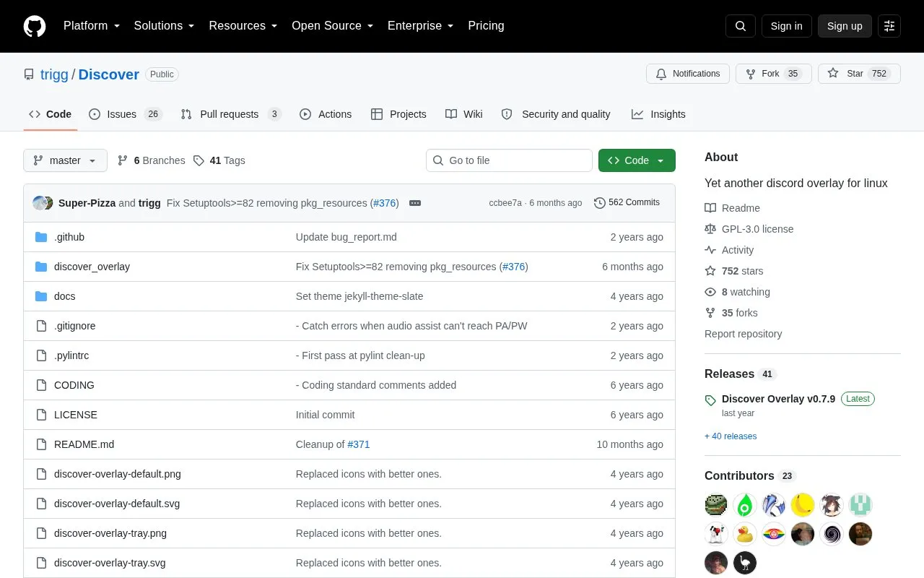This screenshot has height=578, width=924.
Task: Star the Discover repository
Action: (x=859, y=74)
